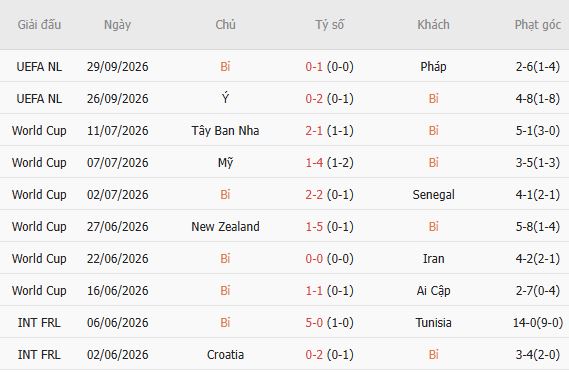Click the Ngày column header

point(117,25)
